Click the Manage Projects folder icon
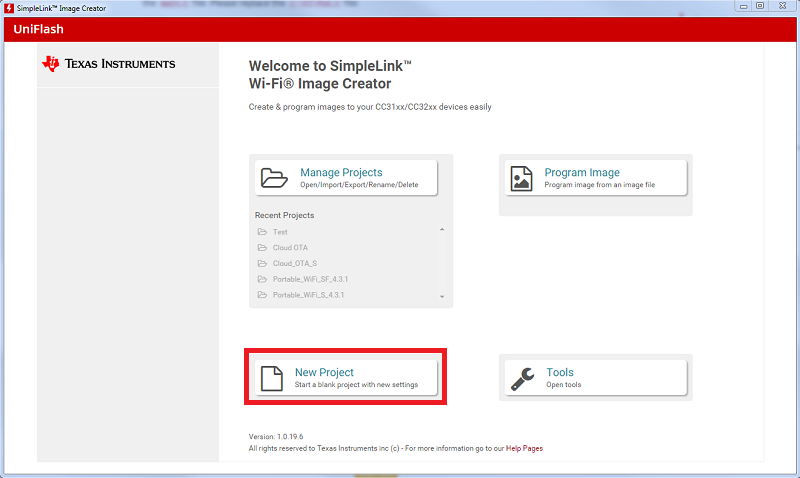The image size is (800, 478). [274, 178]
